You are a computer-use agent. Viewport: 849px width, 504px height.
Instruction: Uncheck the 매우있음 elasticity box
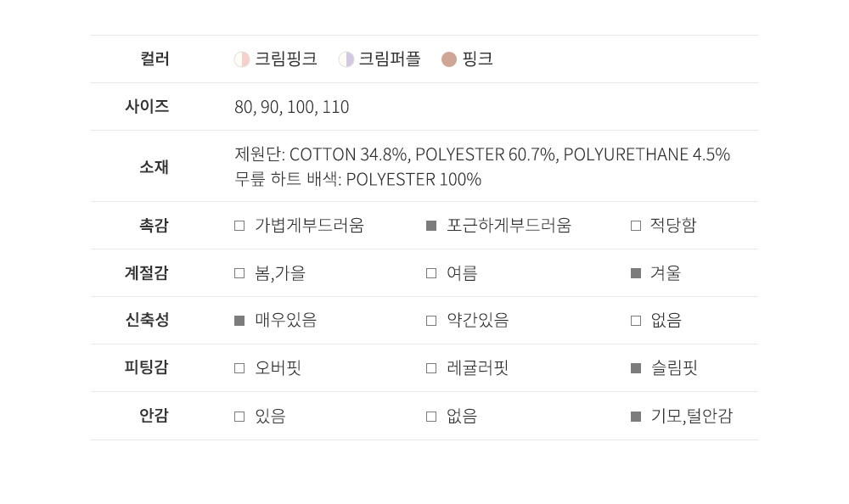239,321
